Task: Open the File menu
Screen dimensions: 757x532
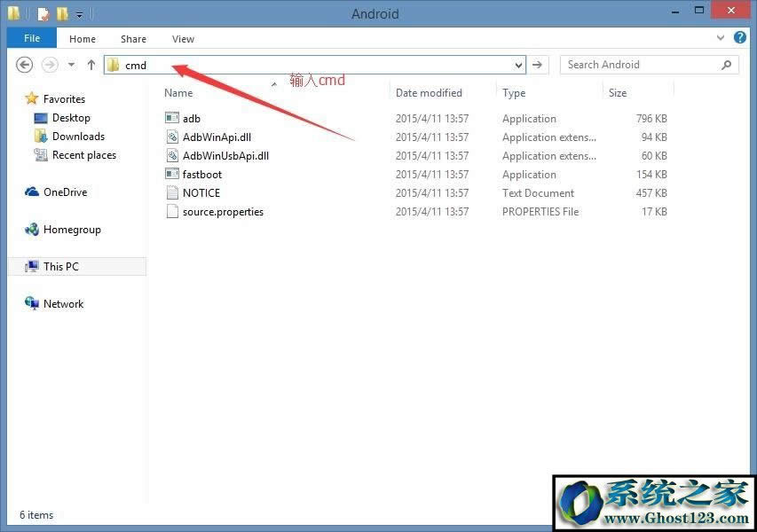Action: pyautogui.click(x=32, y=39)
